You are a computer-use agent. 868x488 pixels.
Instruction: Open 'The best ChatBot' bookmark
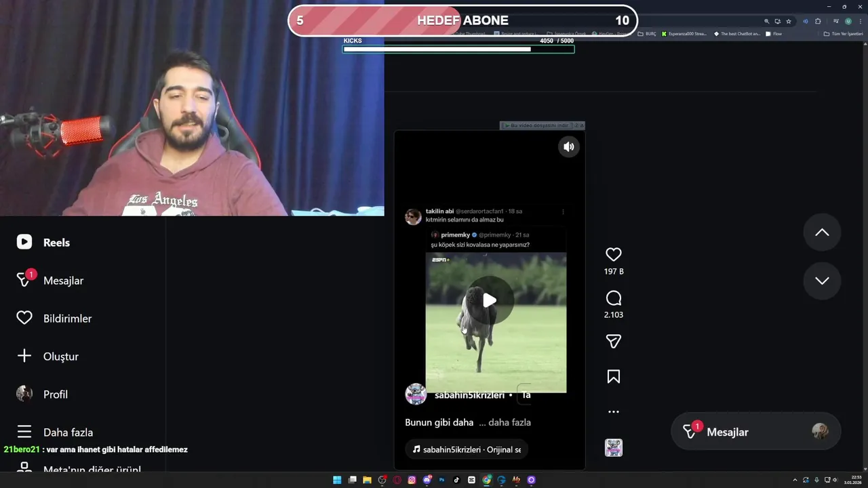click(x=737, y=34)
